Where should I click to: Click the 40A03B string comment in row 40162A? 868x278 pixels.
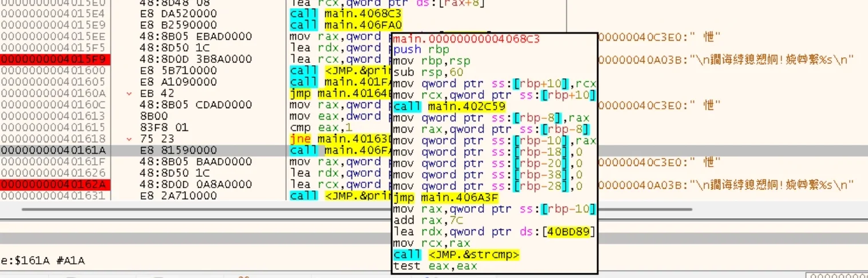[x=725, y=184]
